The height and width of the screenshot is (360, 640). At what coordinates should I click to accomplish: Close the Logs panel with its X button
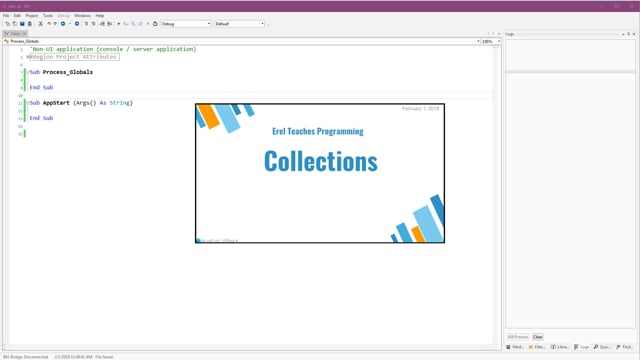point(634,34)
